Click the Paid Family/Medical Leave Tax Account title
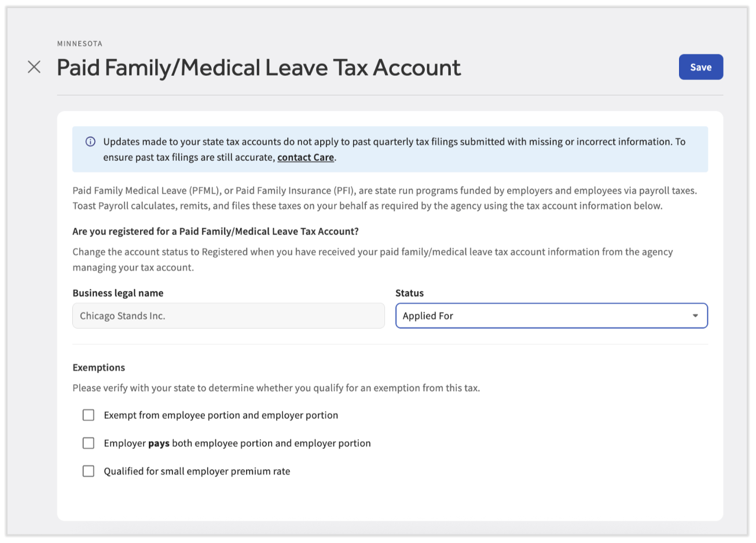Viewport: 756px width, 543px height. [x=259, y=68]
